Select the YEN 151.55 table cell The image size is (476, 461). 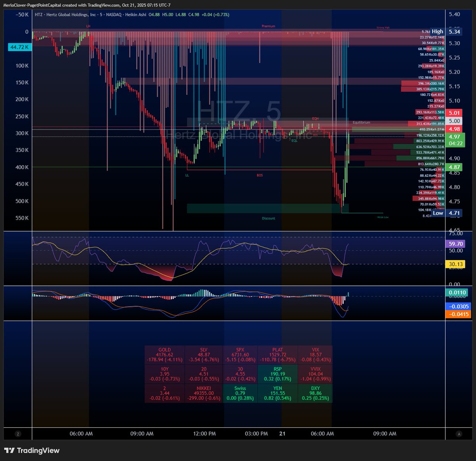point(278,394)
